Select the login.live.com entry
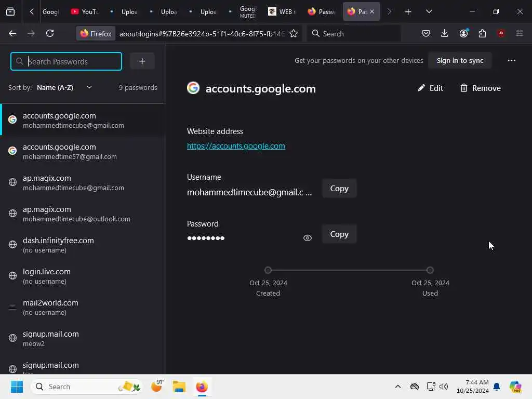Screen dimensions: 532x399 pyautogui.click(x=83, y=276)
